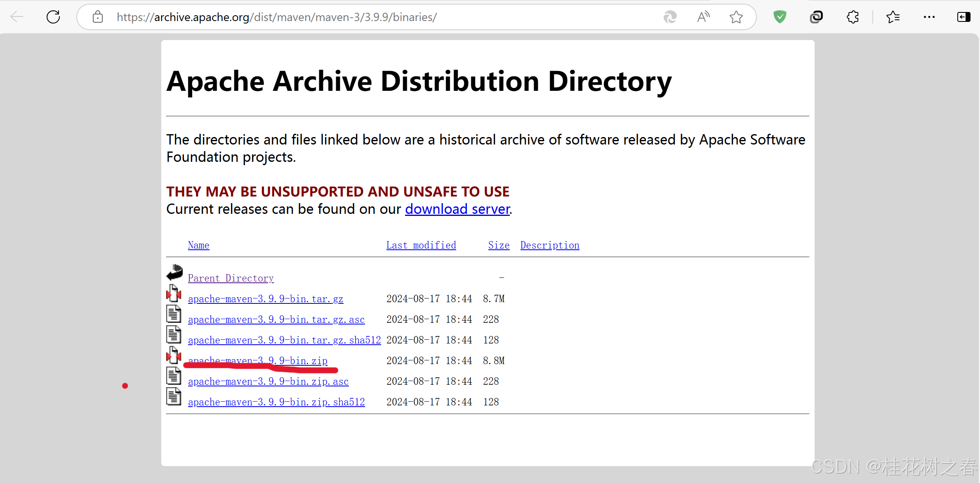Viewport: 980px width, 483px height.
Task: Open Settings and more three-dots menu
Action: click(x=929, y=17)
